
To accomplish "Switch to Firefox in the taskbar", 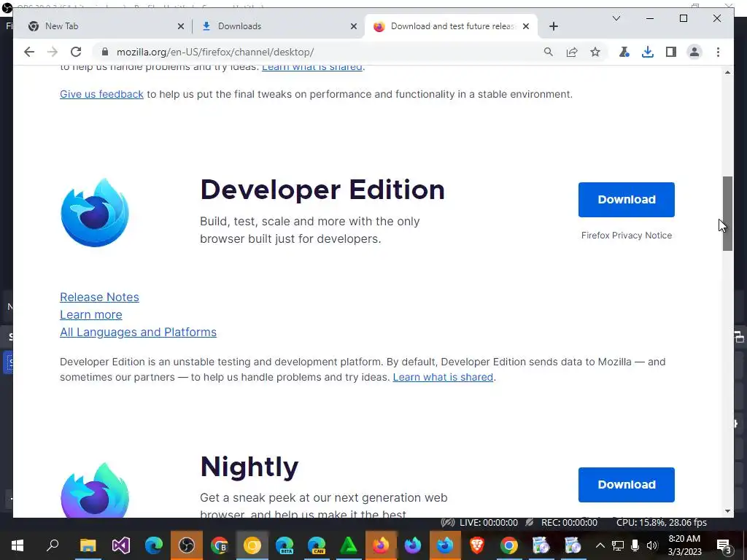I will pos(381,545).
